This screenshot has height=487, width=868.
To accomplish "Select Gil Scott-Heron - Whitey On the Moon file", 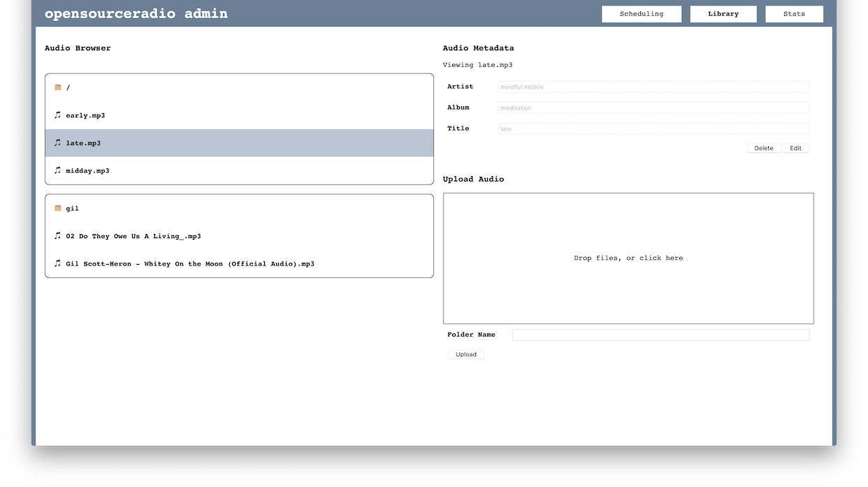I will click(239, 263).
